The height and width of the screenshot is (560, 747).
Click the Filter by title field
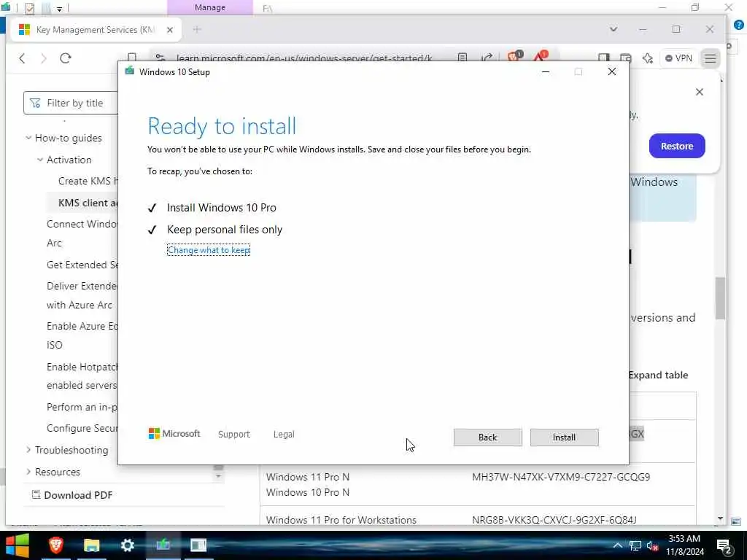point(71,103)
